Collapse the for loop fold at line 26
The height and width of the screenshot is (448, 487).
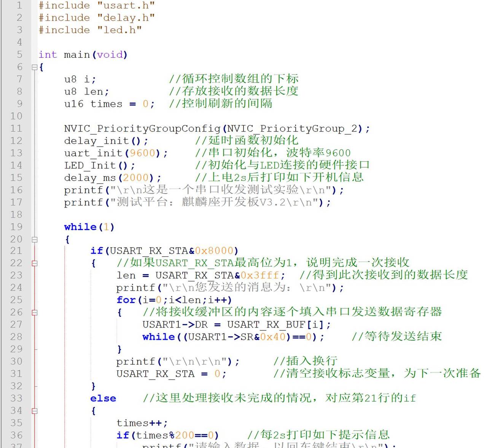pos(35,312)
